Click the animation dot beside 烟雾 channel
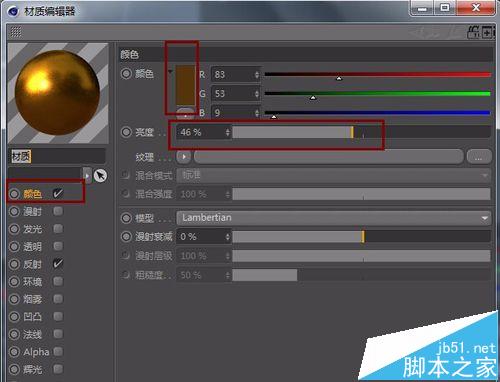 pyautogui.click(x=14, y=299)
